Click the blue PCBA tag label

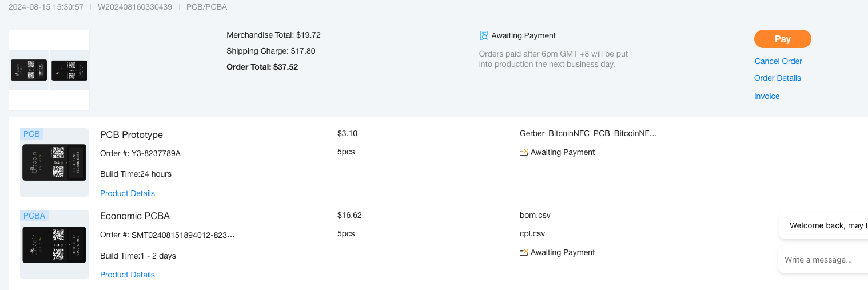[34, 216]
